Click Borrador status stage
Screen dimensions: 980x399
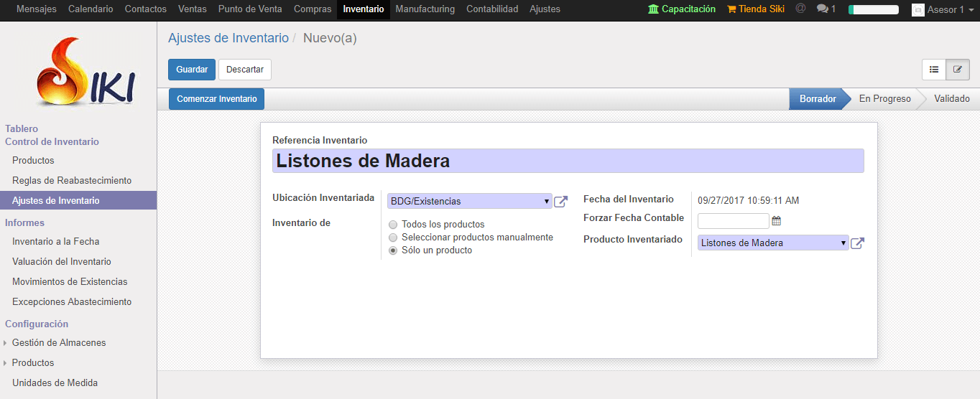[x=818, y=99]
